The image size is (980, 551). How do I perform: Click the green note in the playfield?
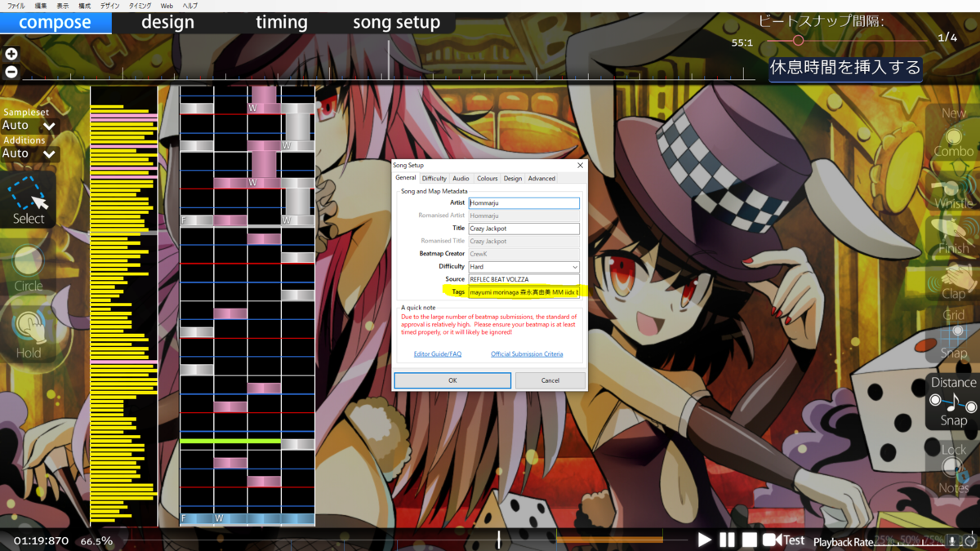tap(230, 441)
